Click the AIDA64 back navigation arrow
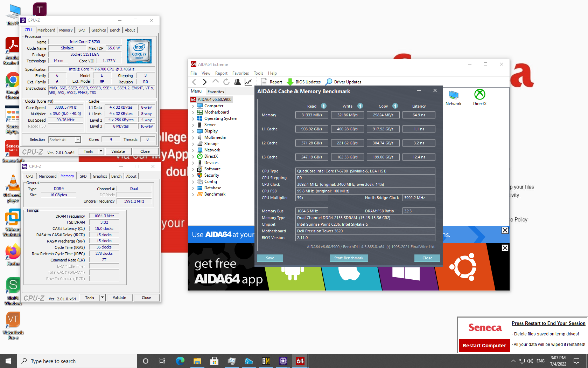588x368 pixels. click(194, 82)
